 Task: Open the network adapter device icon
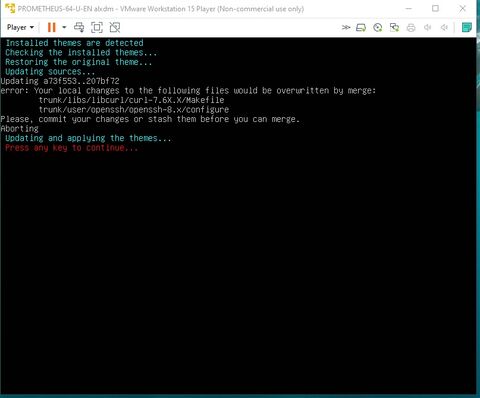[x=394, y=27]
